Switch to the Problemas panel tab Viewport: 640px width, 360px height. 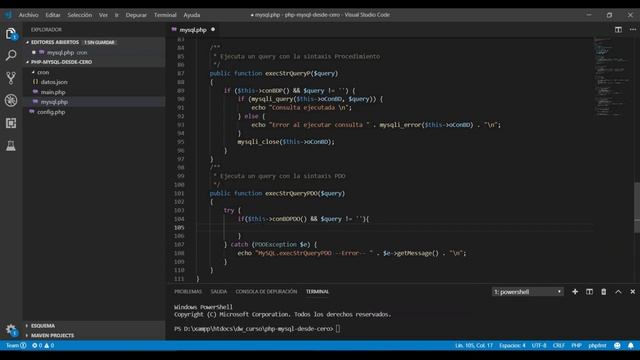(x=188, y=291)
